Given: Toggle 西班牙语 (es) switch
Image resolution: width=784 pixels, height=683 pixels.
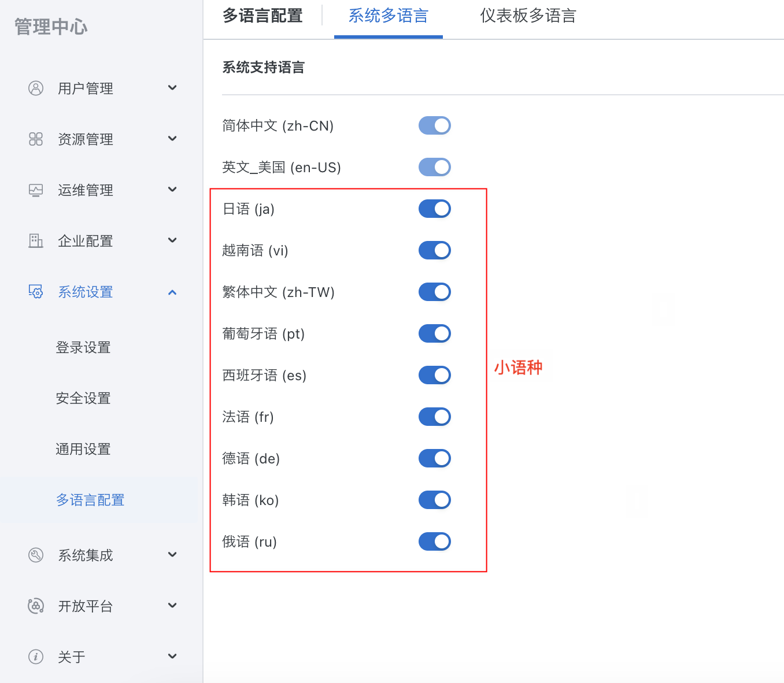Looking at the screenshot, I should pyautogui.click(x=435, y=375).
